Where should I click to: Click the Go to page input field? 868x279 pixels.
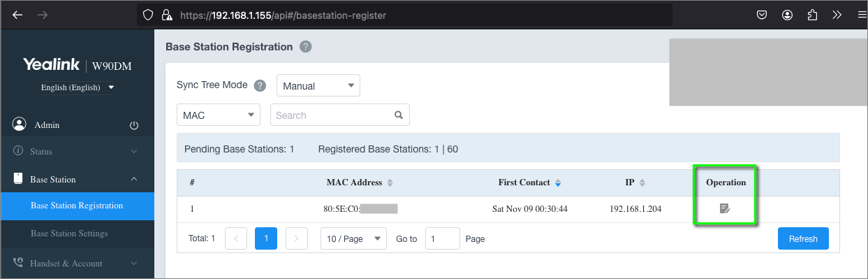click(443, 238)
